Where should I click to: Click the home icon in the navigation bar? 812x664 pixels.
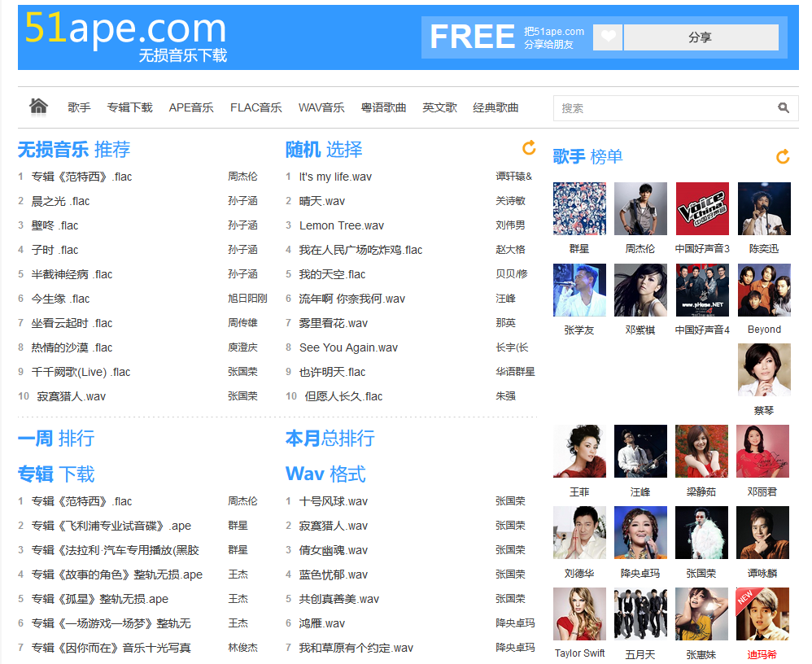pyautogui.click(x=38, y=106)
